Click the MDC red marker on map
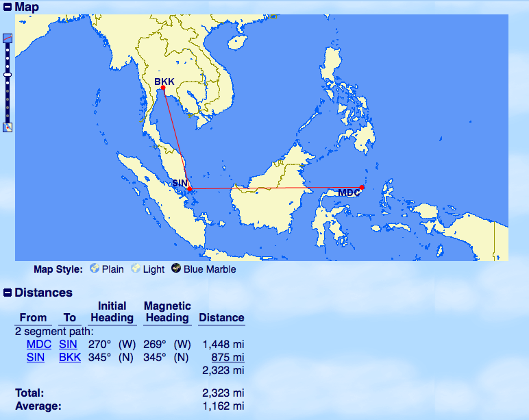 click(362, 187)
